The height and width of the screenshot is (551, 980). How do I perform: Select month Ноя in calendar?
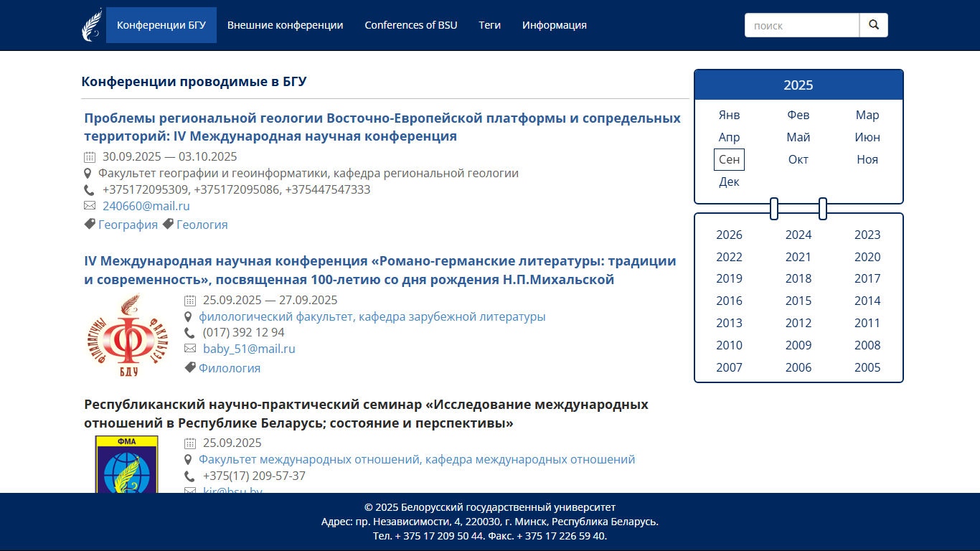867,159
